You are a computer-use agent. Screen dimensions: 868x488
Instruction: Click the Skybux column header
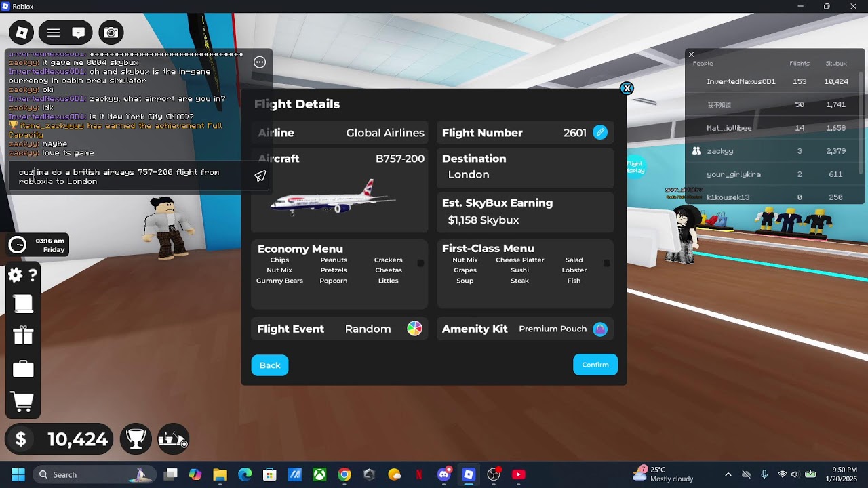(836, 64)
